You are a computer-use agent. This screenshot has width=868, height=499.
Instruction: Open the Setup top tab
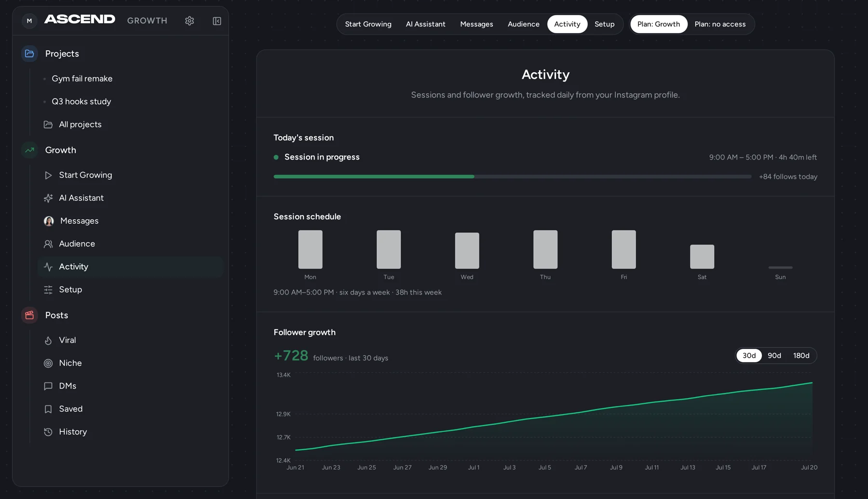[x=604, y=24]
